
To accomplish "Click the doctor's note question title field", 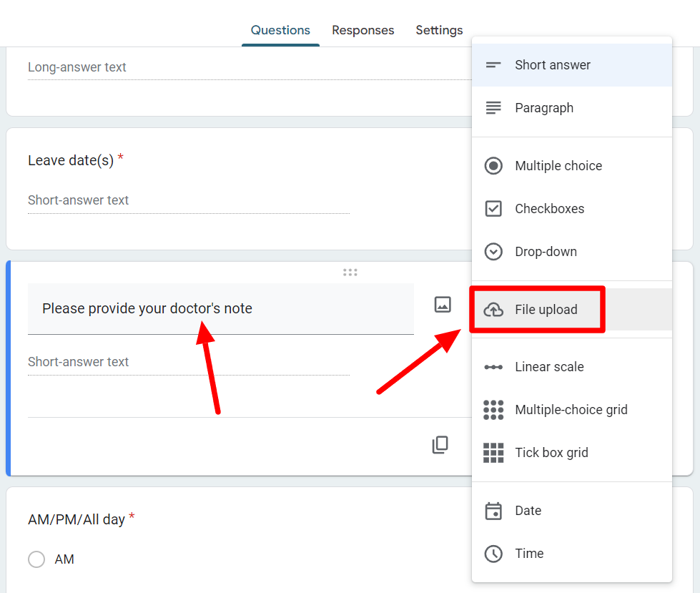I will coord(220,308).
